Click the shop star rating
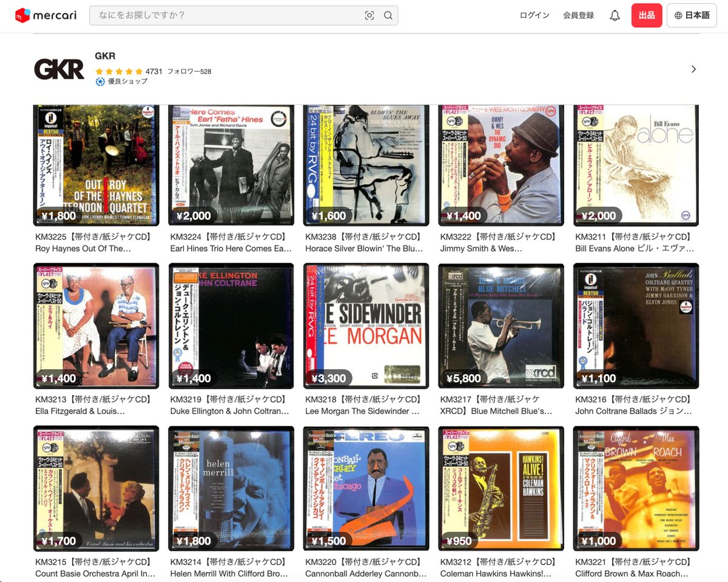The width and height of the screenshot is (728, 582). [x=119, y=71]
